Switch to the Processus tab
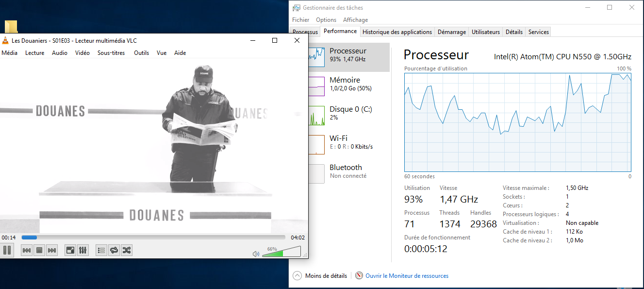This screenshot has height=289, width=644. click(x=305, y=32)
